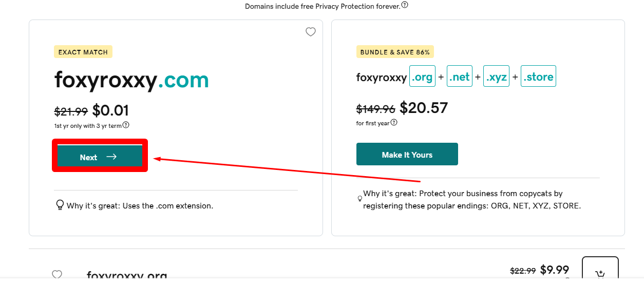This screenshot has width=644, height=286.
Task: Toggle the heart icon beside foxyroxxy.org
Action: click(x=57, y=275)
